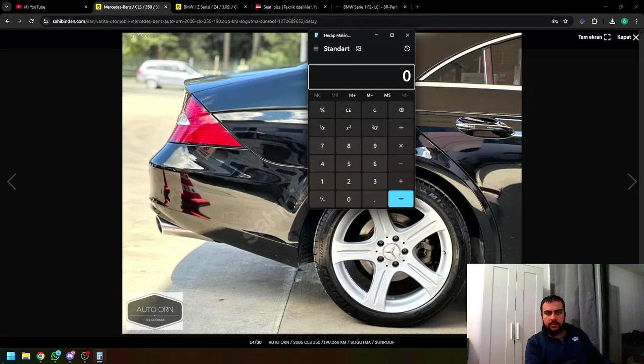Click the reciprocal 1/x key
Image resolution: width=644 pixels, height=364 pixels.
click(322, 128)
